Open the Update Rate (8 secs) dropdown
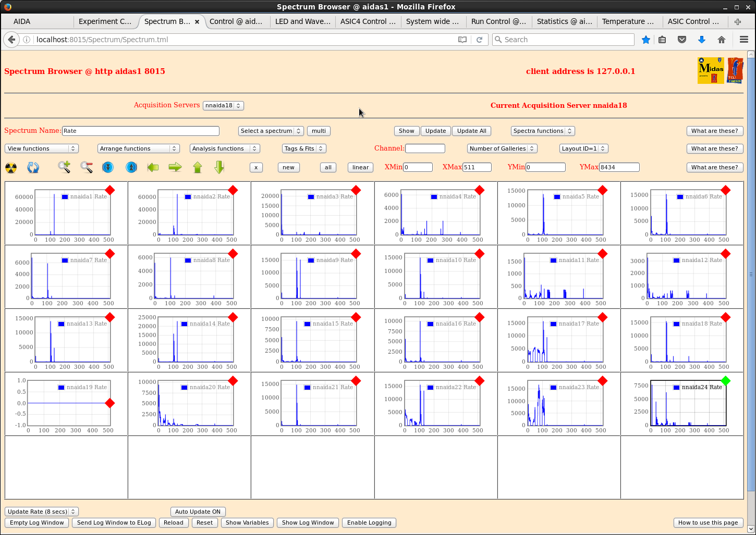 (x=42, y=512)
